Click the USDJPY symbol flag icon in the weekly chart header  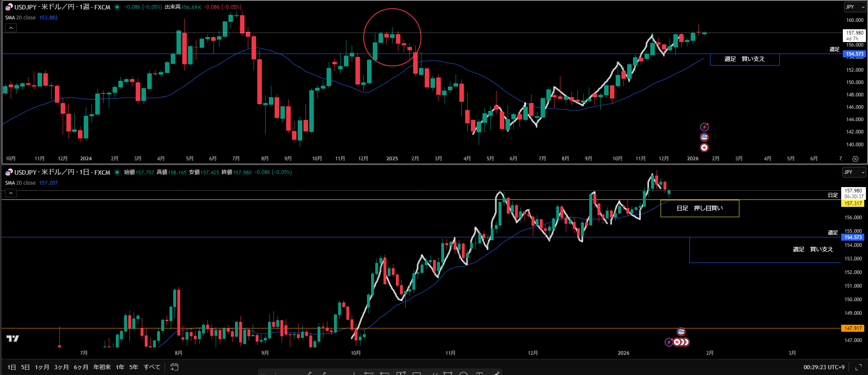pyautogui.click(x=9, y=7)
